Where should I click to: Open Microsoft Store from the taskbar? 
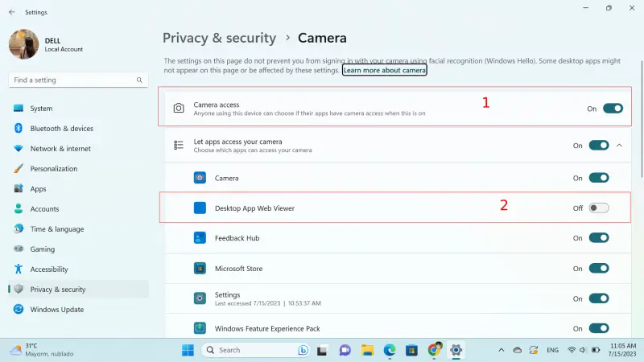411,350
